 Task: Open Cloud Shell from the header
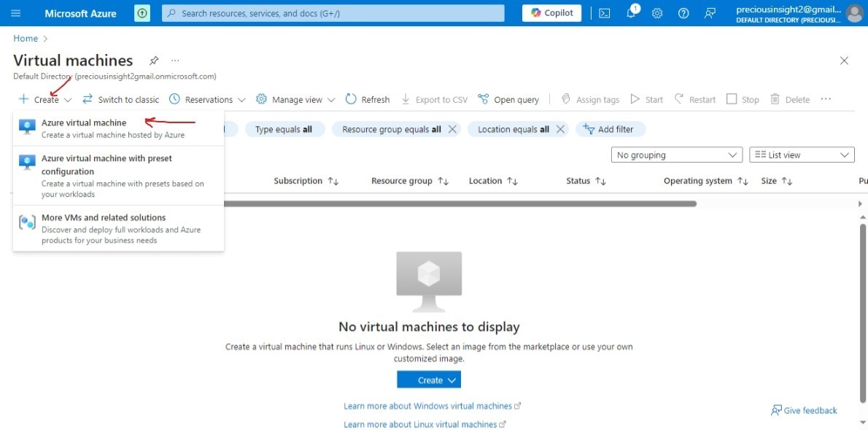coord(605,12)
